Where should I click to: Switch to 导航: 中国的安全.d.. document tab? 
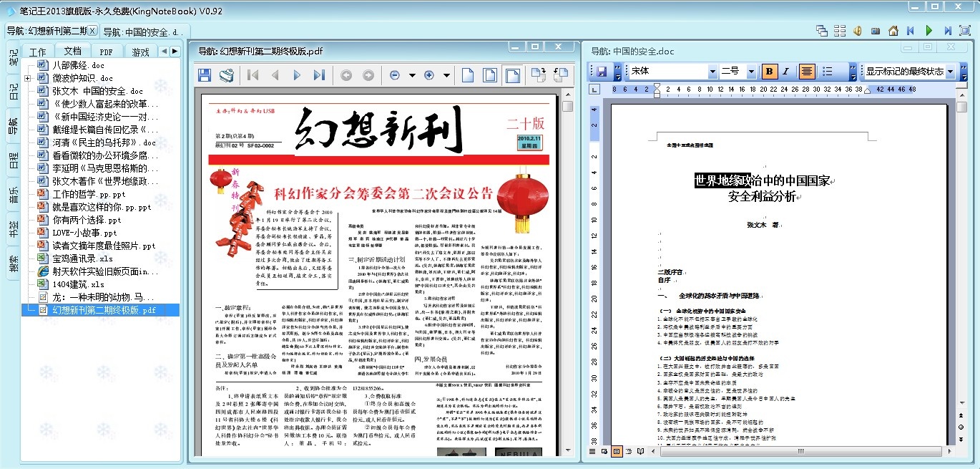(x=146, y=32)
